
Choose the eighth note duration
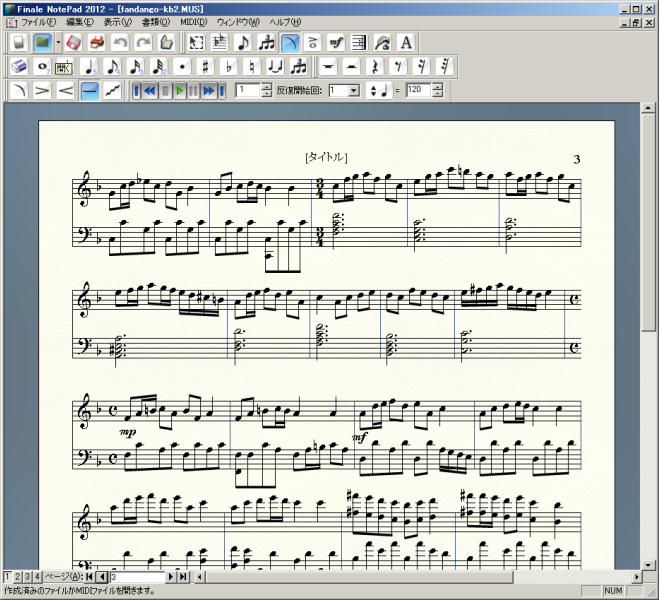112,66
